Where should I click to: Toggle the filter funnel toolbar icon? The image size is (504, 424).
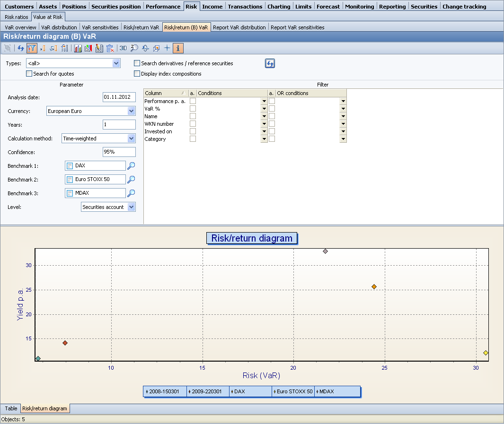(32, 48)
